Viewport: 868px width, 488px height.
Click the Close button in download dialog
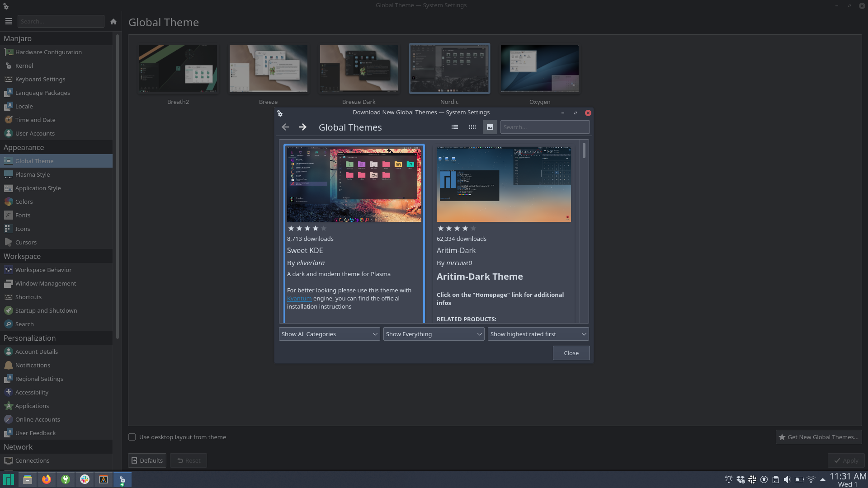coord(571,353)
